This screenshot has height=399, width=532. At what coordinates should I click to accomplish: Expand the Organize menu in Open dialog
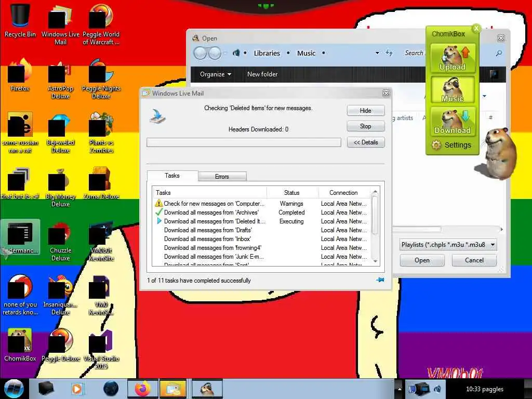click(x=216, y=74)
